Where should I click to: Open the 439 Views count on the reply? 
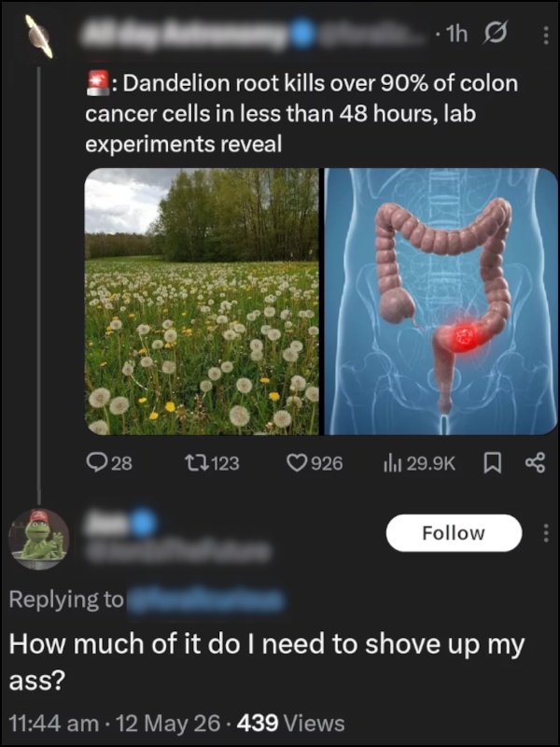tap(290, 723)
